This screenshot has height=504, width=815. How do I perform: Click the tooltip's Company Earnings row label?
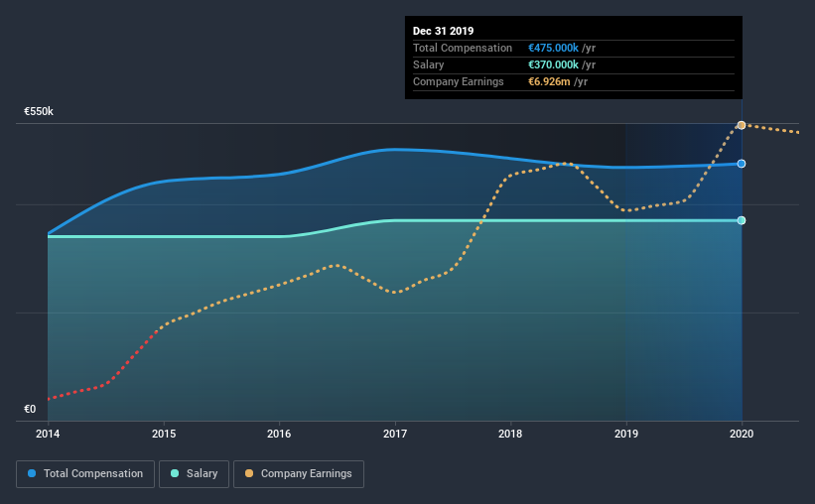click(x=459, y=82)
